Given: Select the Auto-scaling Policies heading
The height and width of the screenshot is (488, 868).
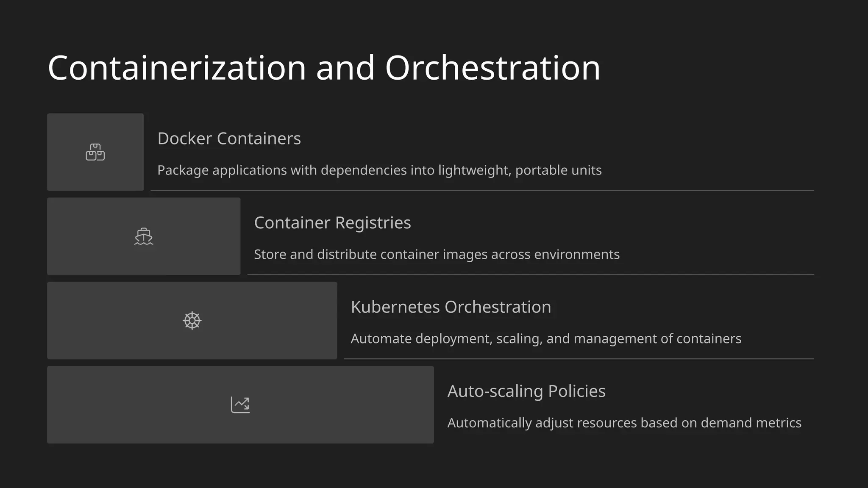Looking at the screenshot, I should click(x=526, y=391).
